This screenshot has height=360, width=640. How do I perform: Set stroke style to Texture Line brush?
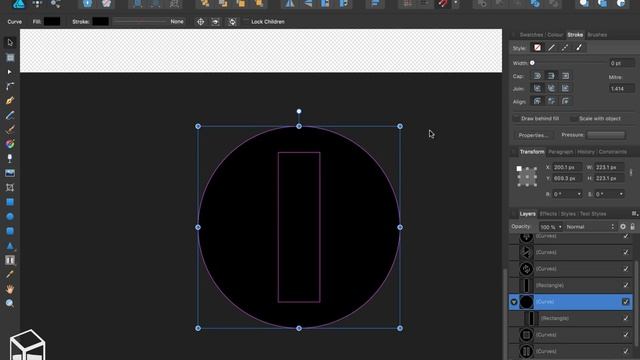click(x=579, y=48)
